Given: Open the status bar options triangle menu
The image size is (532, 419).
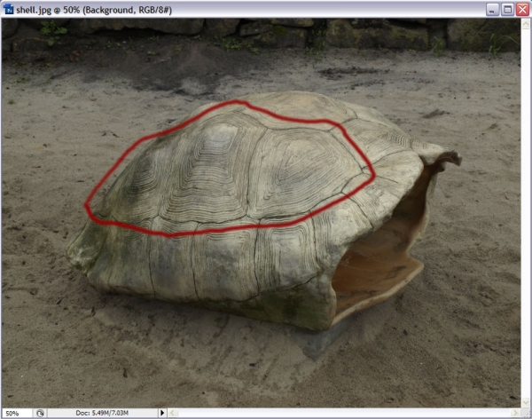Looking at the screenshot, I should (162, 413).
